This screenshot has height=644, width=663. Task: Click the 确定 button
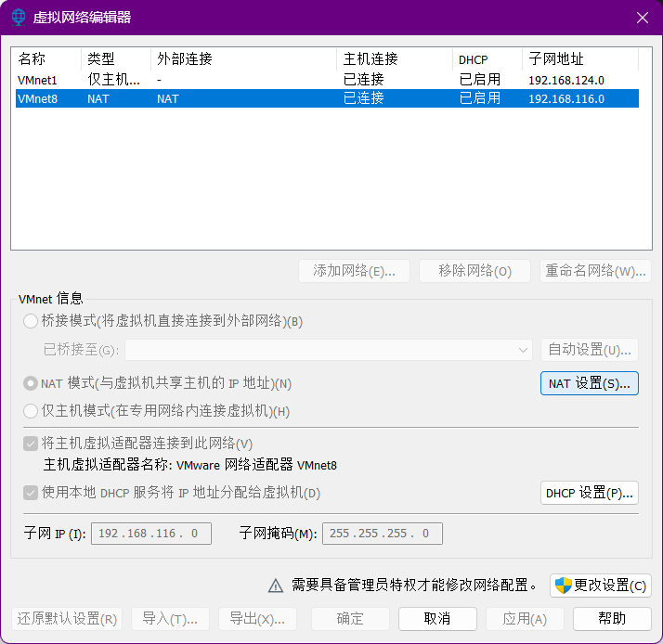pyautogui.click(x=350, y=619)
